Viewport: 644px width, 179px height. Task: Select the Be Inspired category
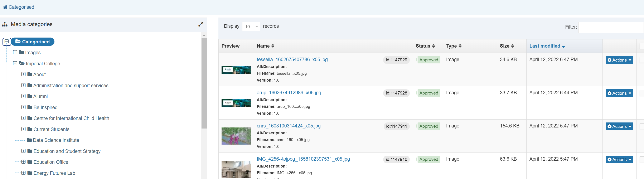pyautogui.click(x=45, y=107)
